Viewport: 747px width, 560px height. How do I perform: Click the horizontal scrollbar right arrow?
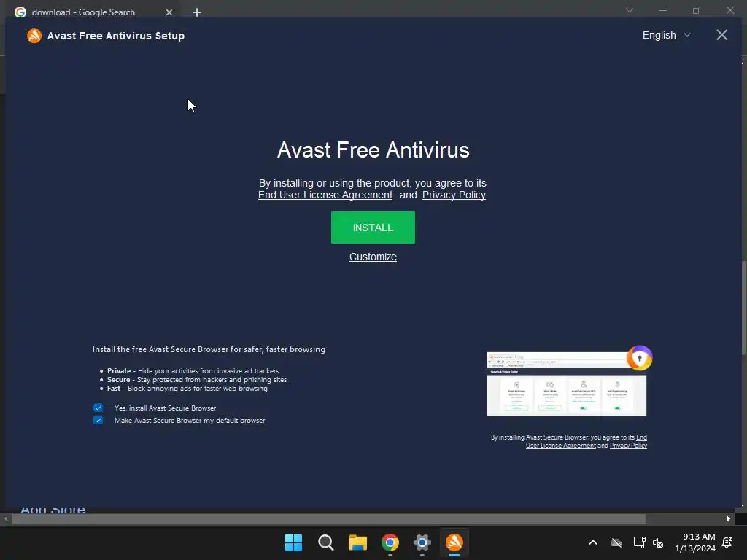729,519
